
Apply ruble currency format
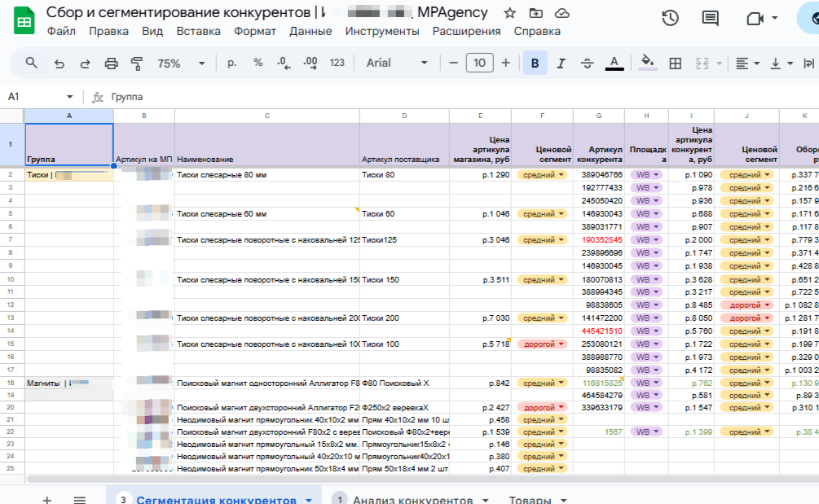pos(232,64)
